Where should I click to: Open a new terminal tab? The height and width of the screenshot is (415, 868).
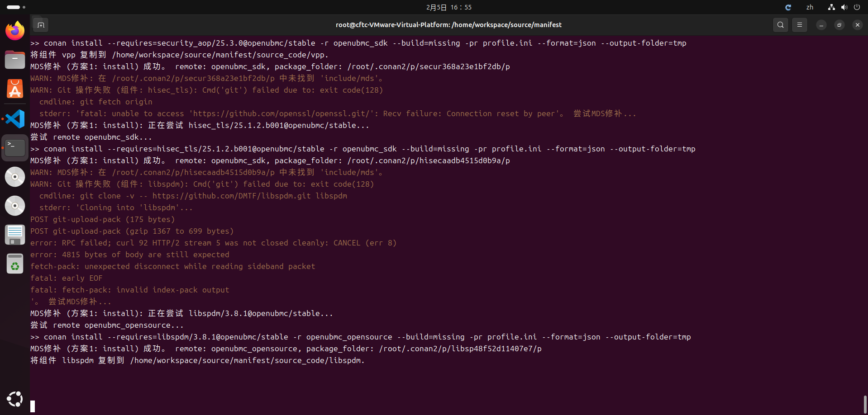[41, 25]
